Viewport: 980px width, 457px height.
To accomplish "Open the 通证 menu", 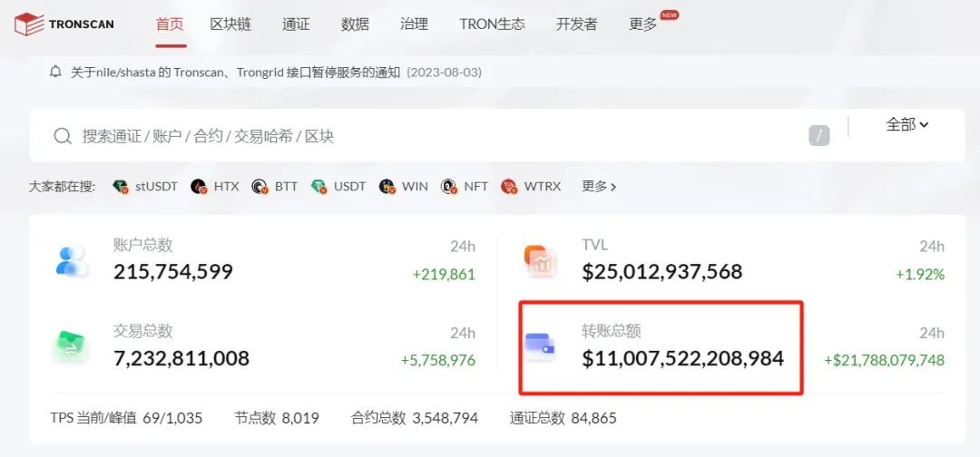I will coord(296,24).
